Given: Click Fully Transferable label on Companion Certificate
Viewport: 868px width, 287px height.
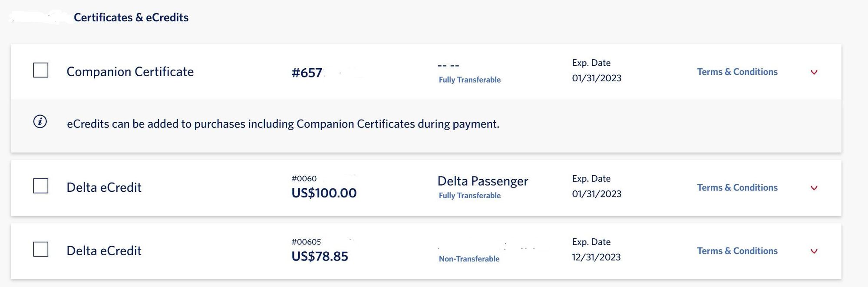Looking at the screenshot, I should [x=469, y=80].
